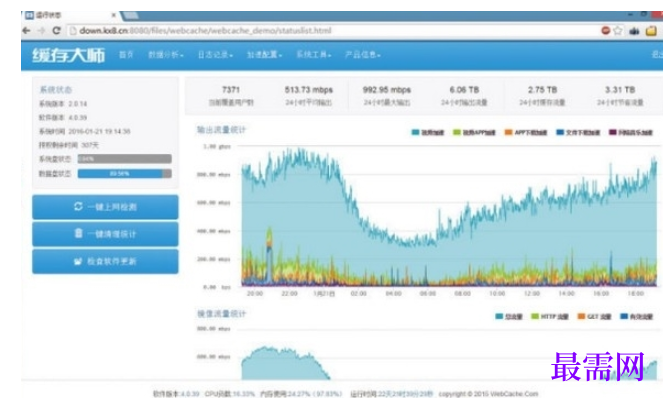Toggle the GET流量 orange legend in lower chart
Image resolution: width=663 pixels, height=398 pixels.
coord(581,316)
